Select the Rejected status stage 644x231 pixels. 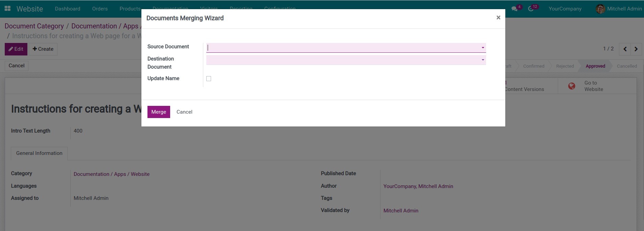click(x=565, y=66)
